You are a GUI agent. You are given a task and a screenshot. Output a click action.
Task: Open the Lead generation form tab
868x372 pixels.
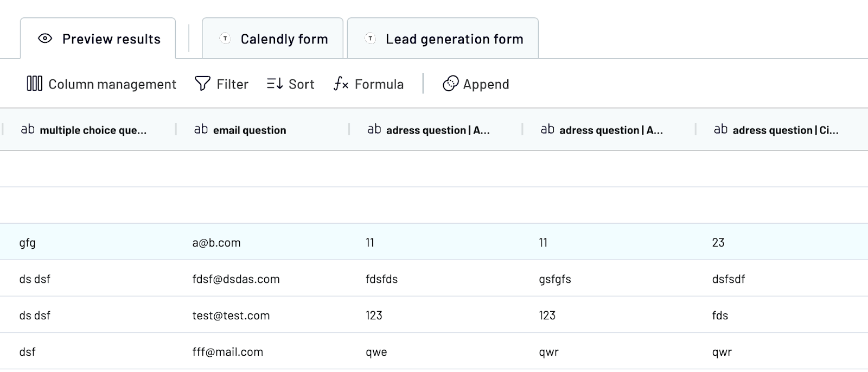443,38
